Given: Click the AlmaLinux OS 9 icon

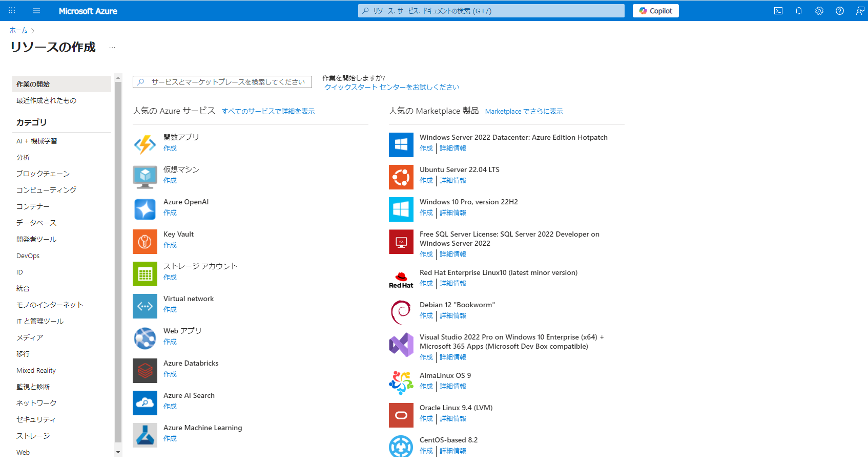Looking at the screenshot, I should click(x=401, y=383).
